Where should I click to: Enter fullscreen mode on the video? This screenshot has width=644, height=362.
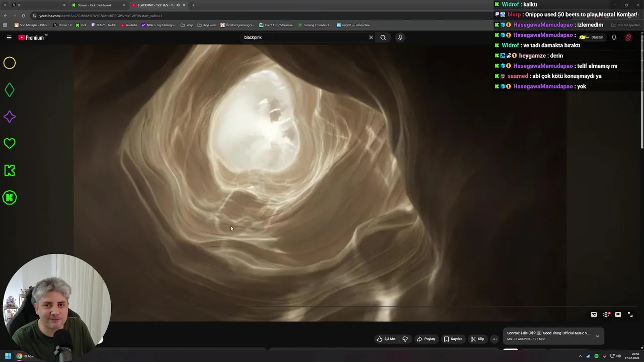(x=630, y=314)
